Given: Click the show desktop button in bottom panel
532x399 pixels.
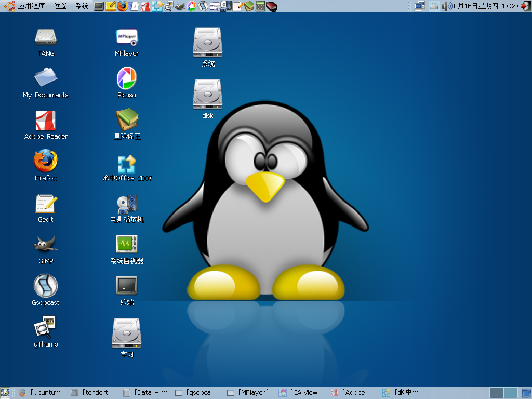Looking at the screenshot, I should coord(5,393).
